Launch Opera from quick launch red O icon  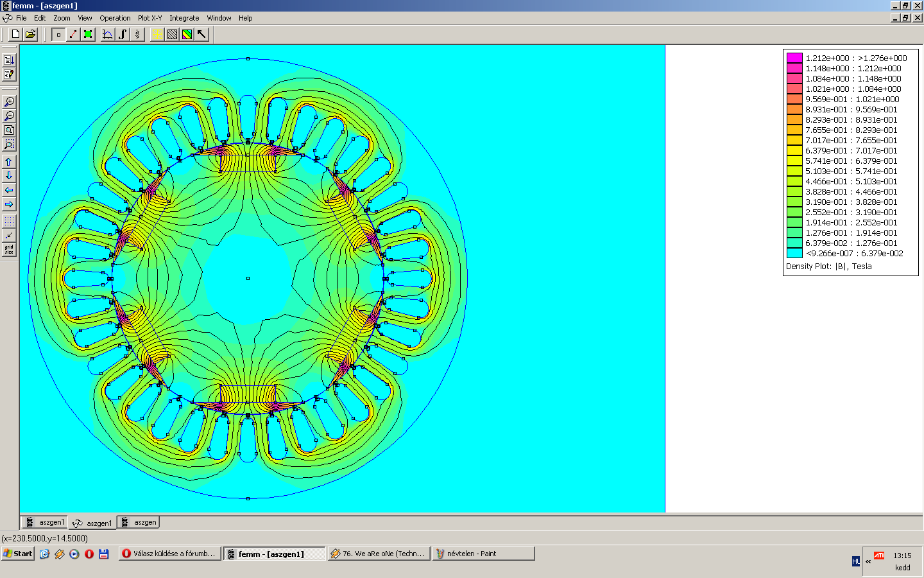89,554
